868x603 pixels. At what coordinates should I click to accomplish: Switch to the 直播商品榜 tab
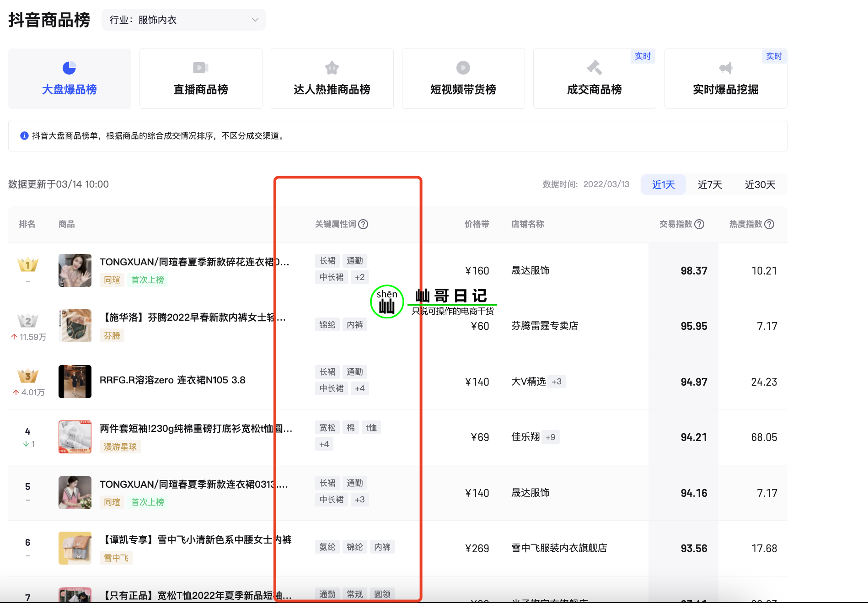click(x=201, y=78)
